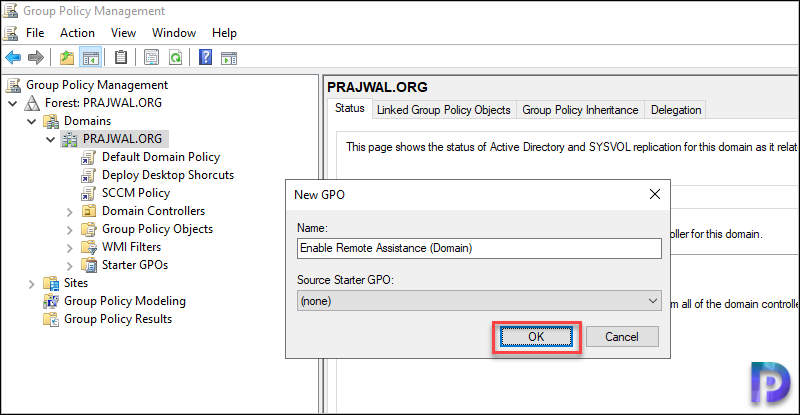Select Group Policy Results label

coord(118,319)
